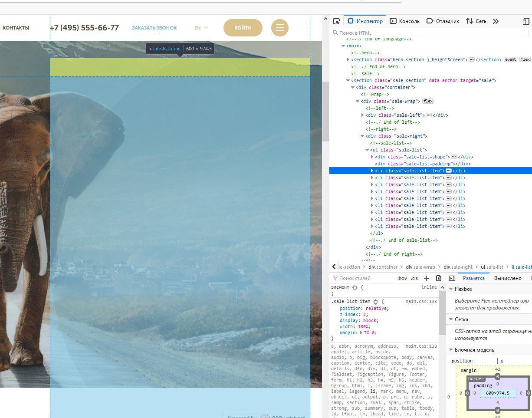This screenshot has width=532, height=418.
Task: Highlight elements matching .sale-list-item selector
Action: (x=376, y=301)
